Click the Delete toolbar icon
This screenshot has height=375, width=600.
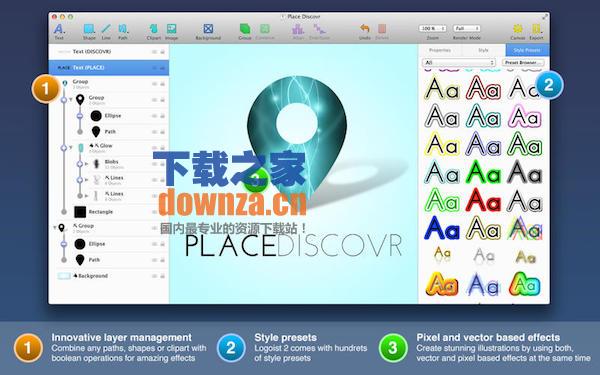[x=382, y=29]
